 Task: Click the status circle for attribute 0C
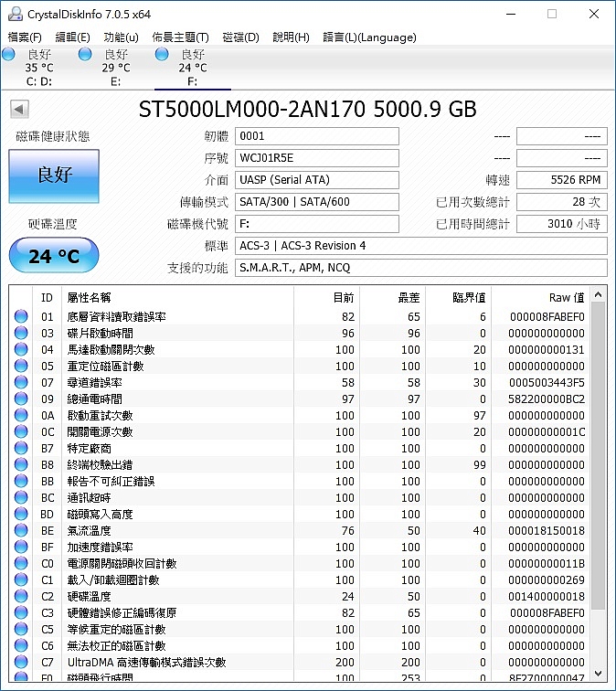coord(21,431)
